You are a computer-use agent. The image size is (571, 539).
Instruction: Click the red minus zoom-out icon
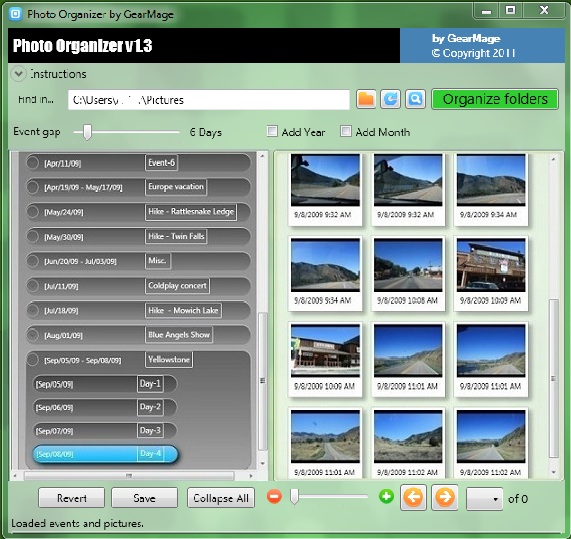274,497
